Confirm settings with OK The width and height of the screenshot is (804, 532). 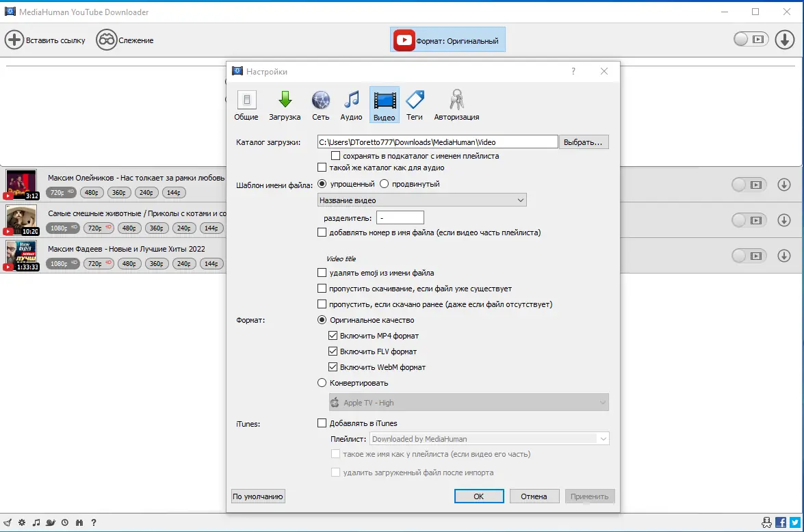(479, 496)
